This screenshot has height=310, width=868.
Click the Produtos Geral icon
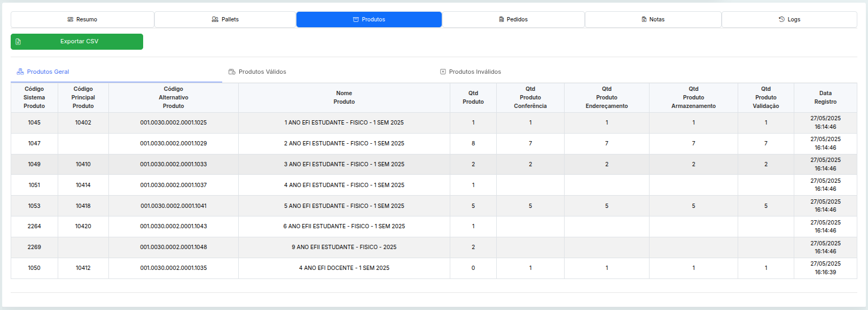[x=20, y=72]
